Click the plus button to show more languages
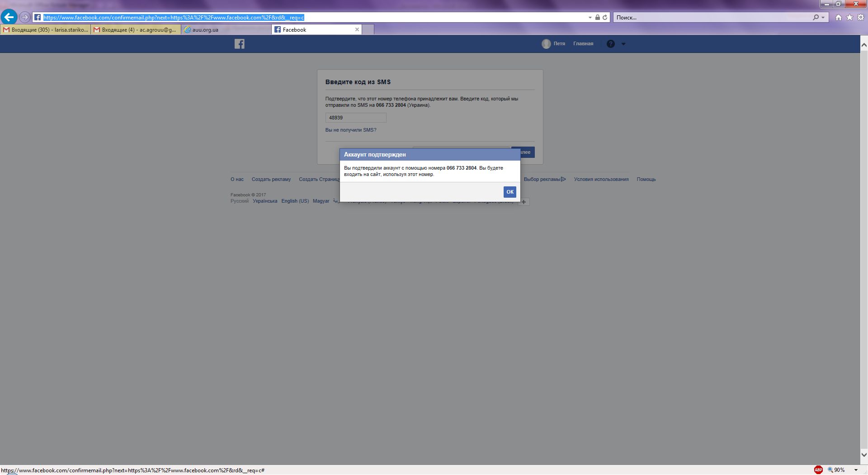The width and height of the screenshot is (868, 475). click(524, 202)
